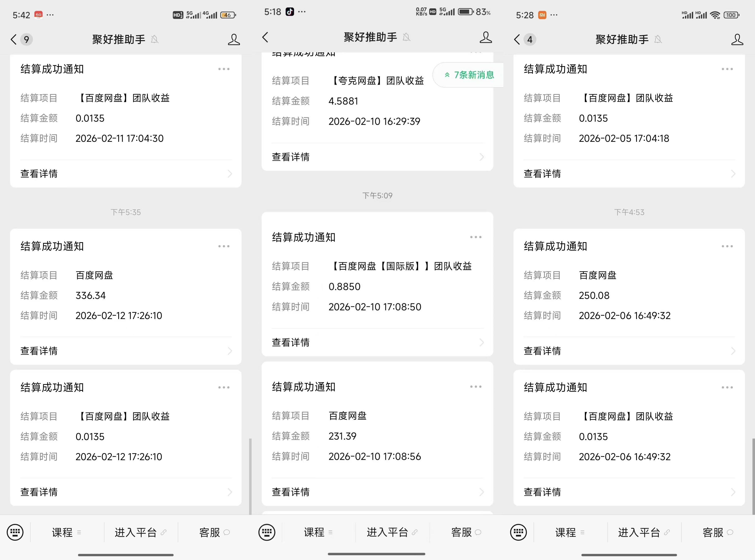This screenshot has width=755, height=560.
Task: Tap the 聚好推助手 title in the 5:18 phone
Action: click(370, 37)
